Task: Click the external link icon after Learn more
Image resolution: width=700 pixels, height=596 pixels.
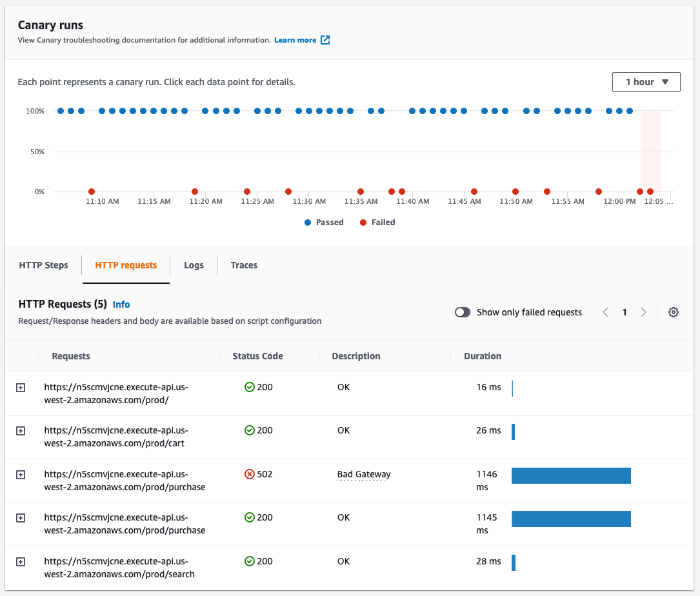Action: click(x=325, y=39)
